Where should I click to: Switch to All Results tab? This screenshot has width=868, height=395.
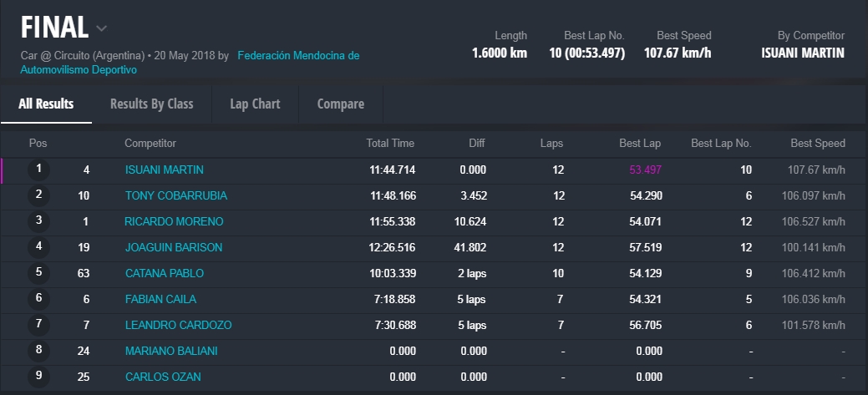point(46,104)
